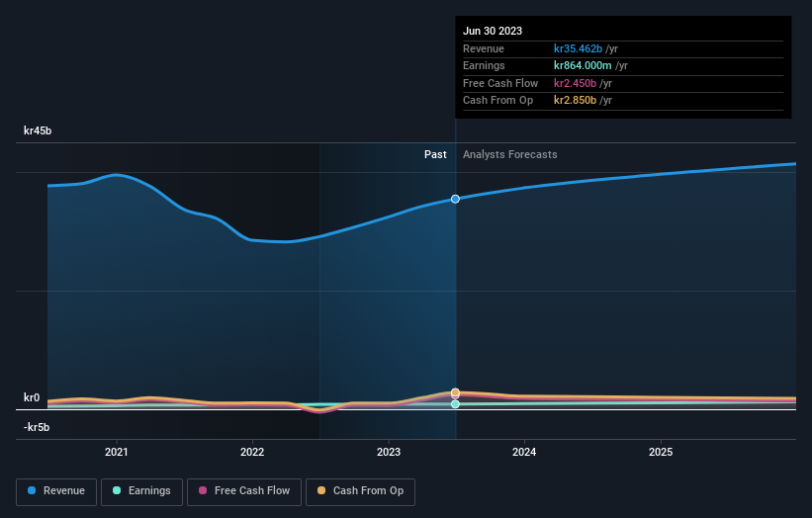Select the teal Earnings data point marker
This screenshot has width=812, height=518.
coord(455,404)
